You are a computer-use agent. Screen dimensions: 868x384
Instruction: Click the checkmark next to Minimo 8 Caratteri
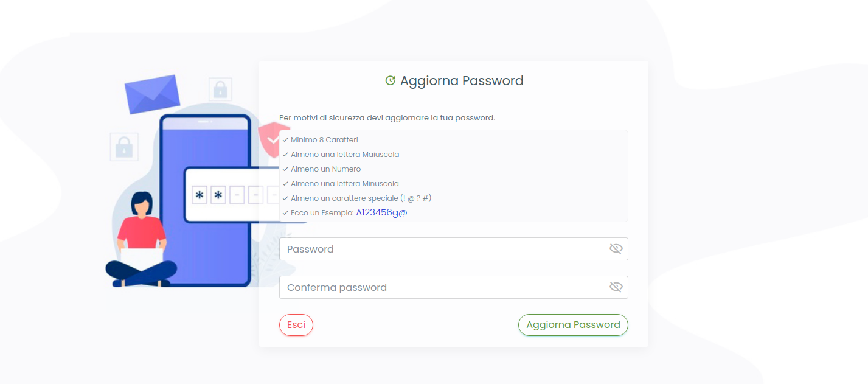pyautogui.click(x=285, y=140)
